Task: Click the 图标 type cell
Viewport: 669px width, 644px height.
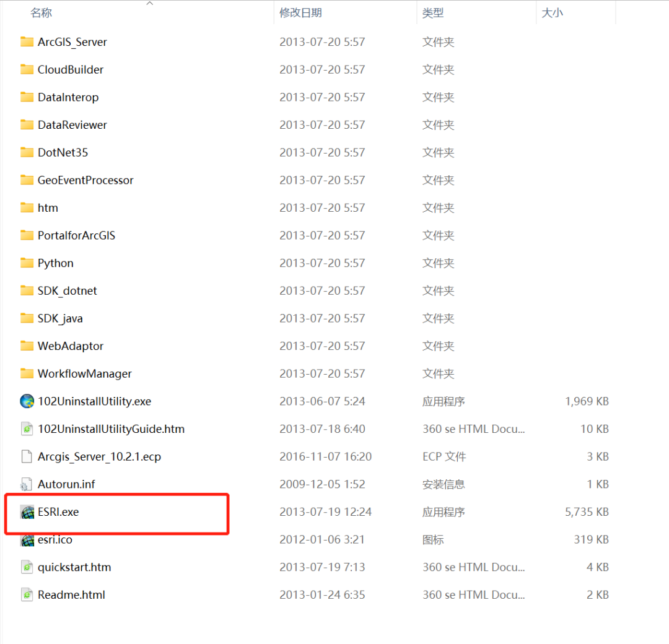Action: click(433, 539)
